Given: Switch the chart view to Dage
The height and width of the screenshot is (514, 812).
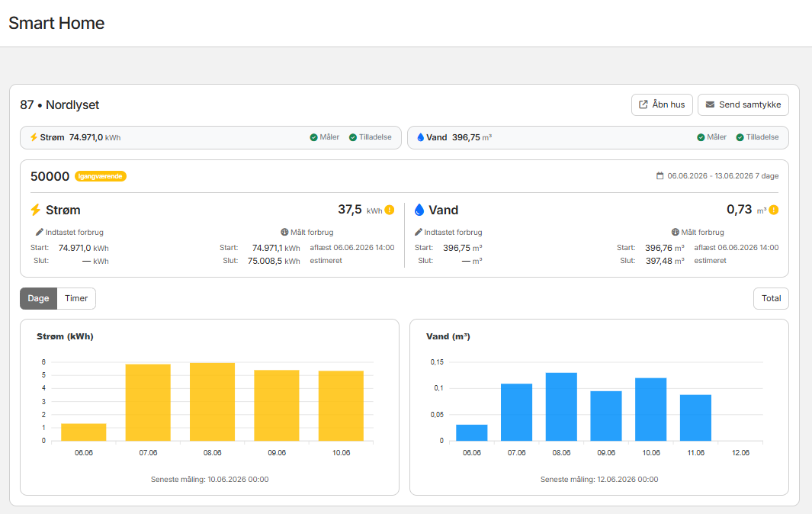Looking at the screenshot, I should (38, 298).
